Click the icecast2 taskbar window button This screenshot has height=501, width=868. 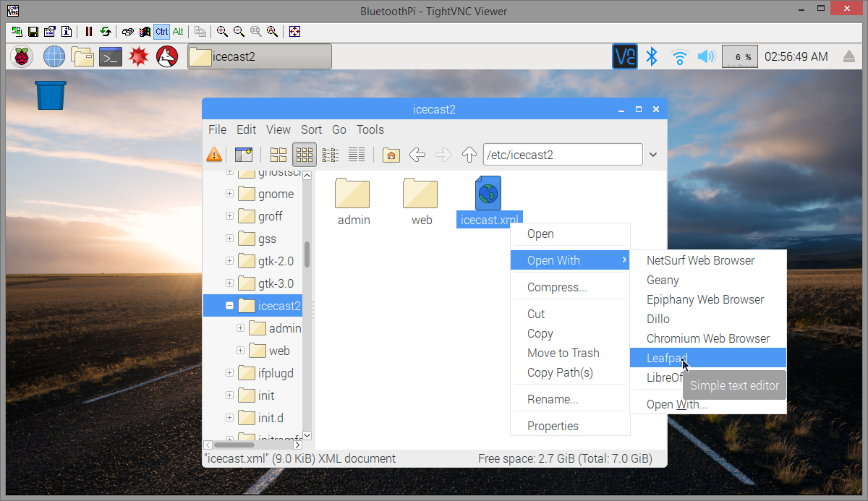point(260,56)
